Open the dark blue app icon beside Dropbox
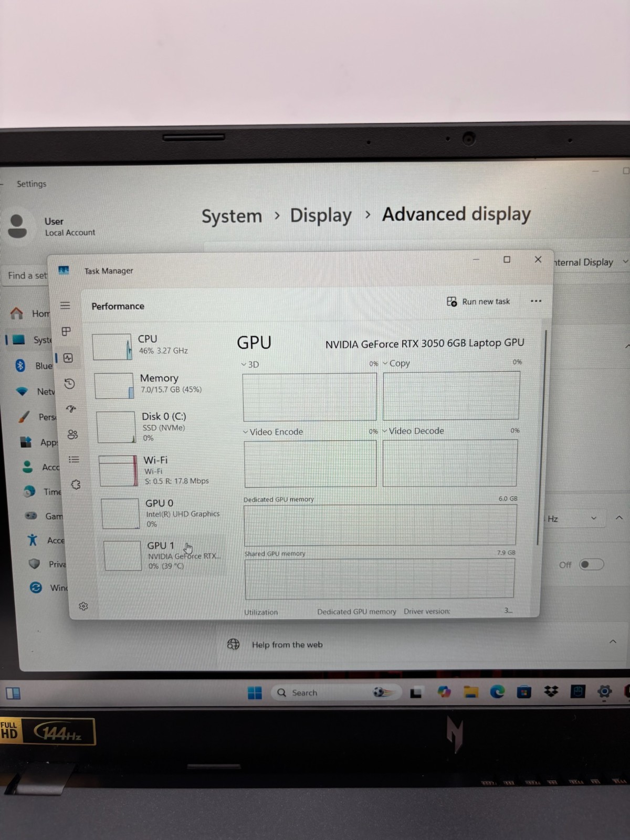The width and height of the screenshot is (630, 840). pos(577,691)
